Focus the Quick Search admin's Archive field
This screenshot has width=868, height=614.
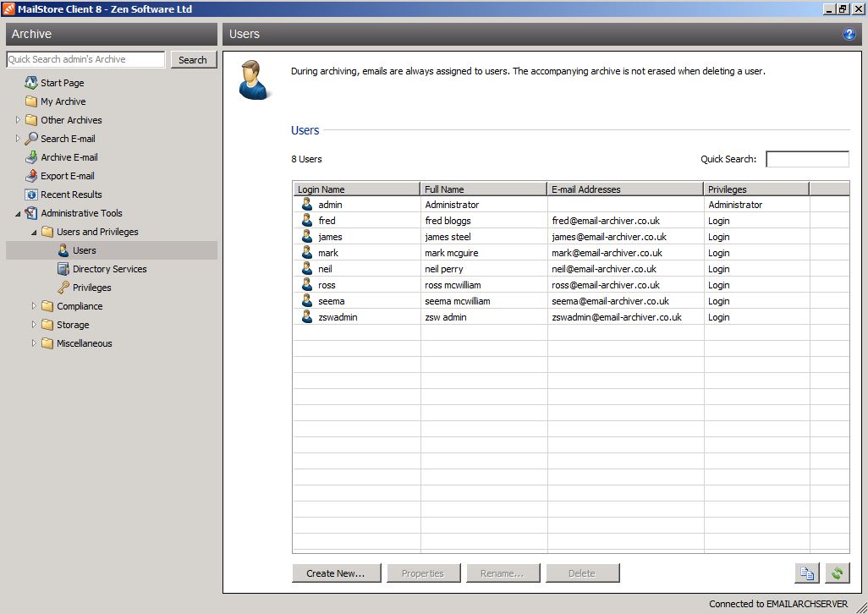[85, 59]
